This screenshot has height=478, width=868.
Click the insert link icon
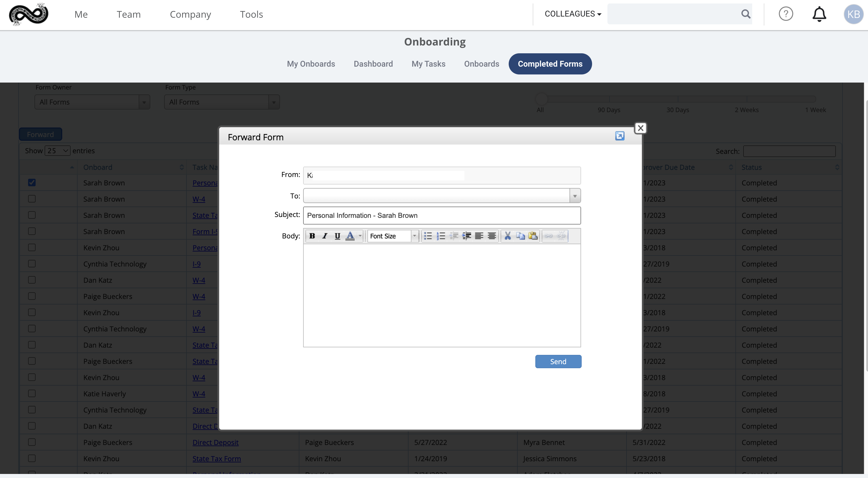[549, 236]
